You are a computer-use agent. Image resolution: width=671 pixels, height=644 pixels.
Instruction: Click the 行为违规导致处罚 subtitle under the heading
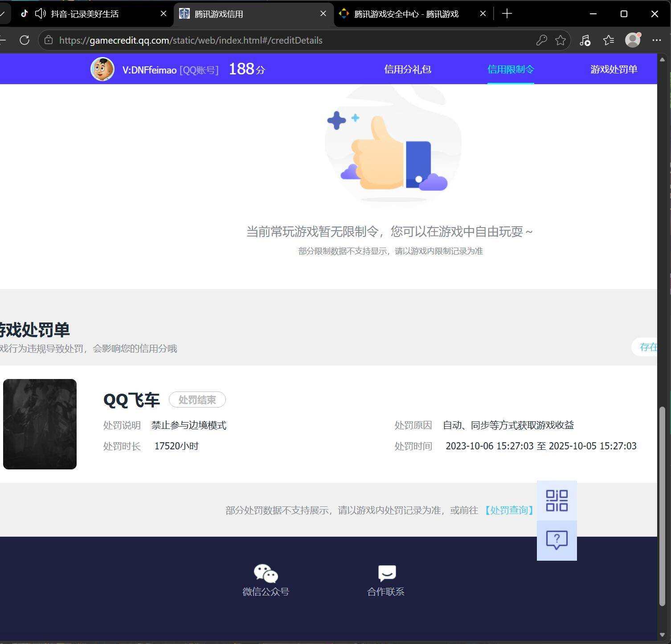[x=89, y=349]
